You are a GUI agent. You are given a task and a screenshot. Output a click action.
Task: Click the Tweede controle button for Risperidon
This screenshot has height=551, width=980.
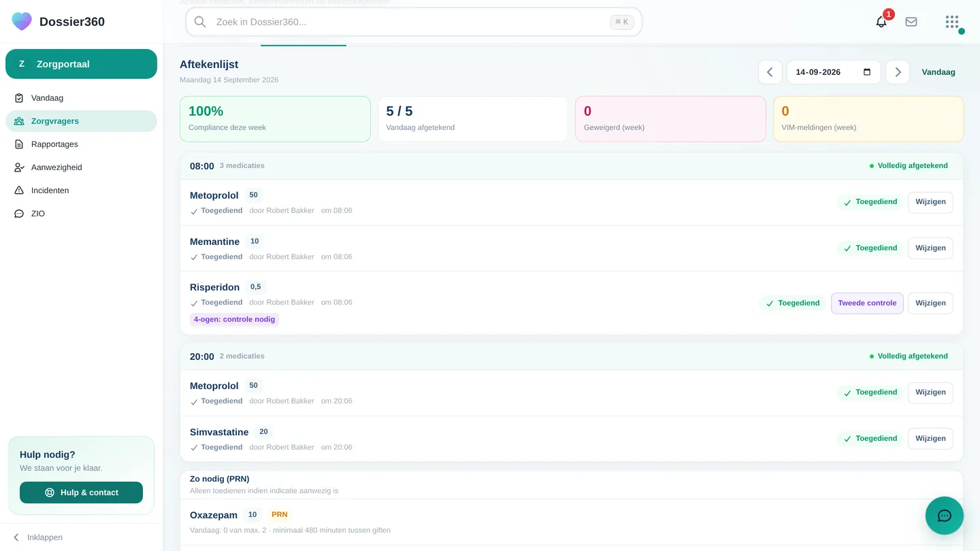[x=867, y=303]
